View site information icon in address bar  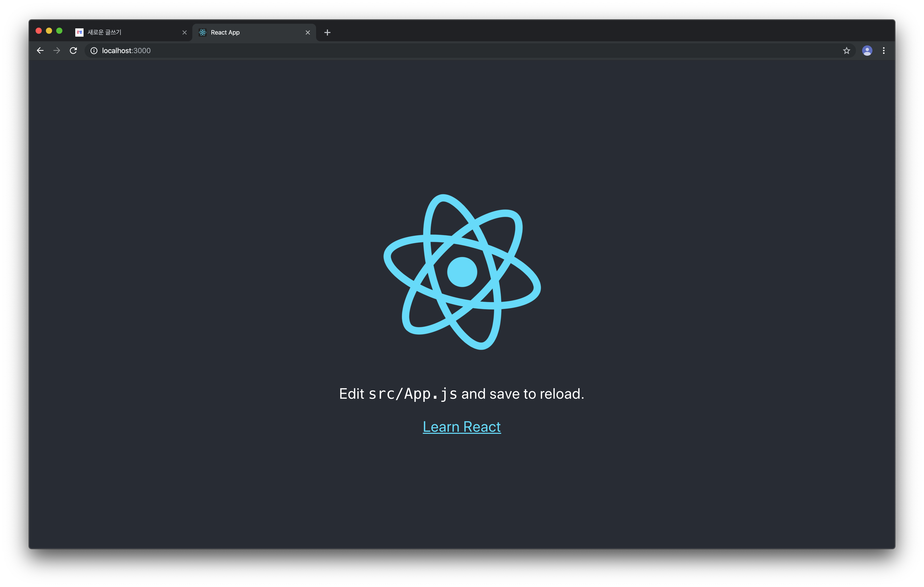(x=94, y=51)
